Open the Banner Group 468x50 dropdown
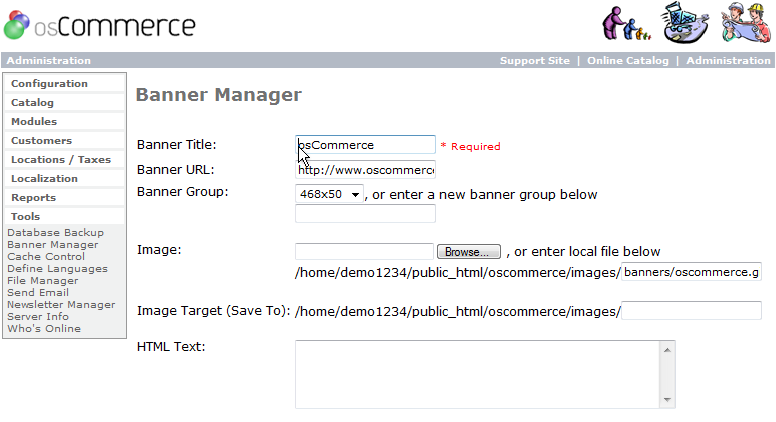The width and height of the screenshot is (776, 422). coord(329,194)
